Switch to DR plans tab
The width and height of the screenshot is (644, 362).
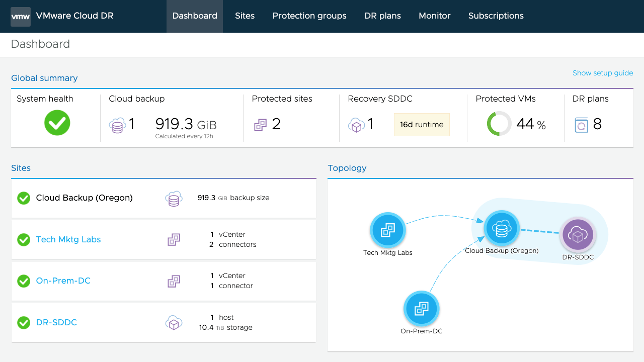pyautogui.click(x=383, y=16)
